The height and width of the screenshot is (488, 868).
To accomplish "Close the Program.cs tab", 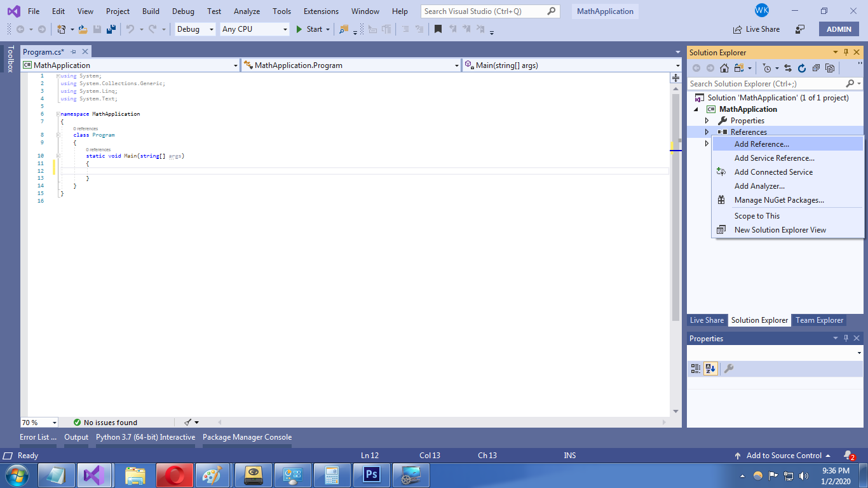I will coord(85,52).
